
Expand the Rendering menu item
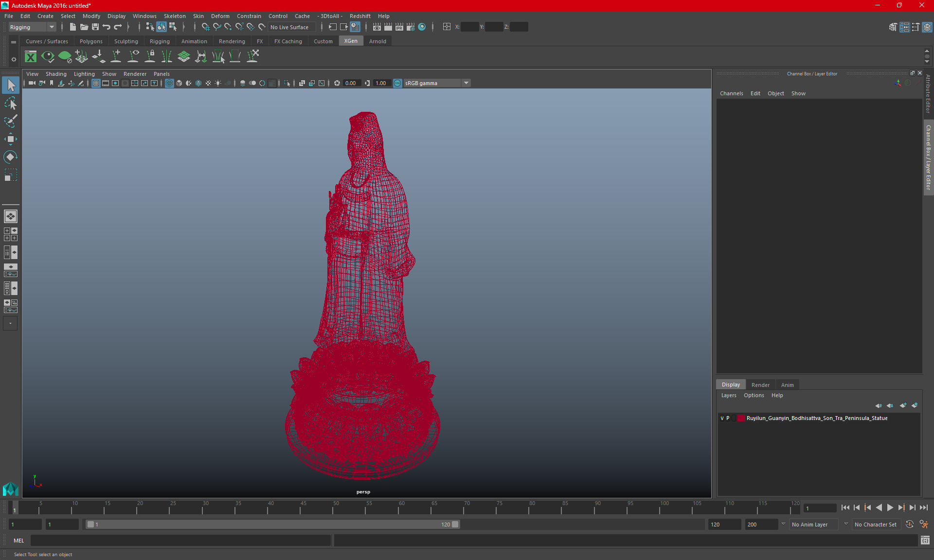pyautogui.click(x=232, y=41)
